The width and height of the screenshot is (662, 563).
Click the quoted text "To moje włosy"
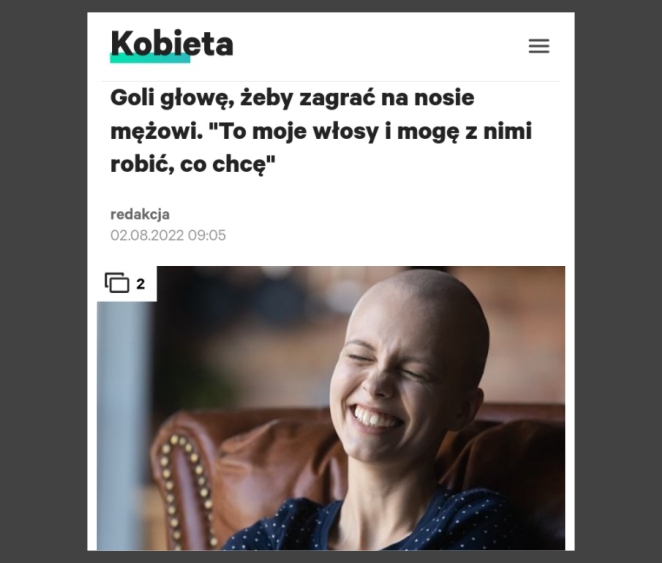[x=293, y=131]
